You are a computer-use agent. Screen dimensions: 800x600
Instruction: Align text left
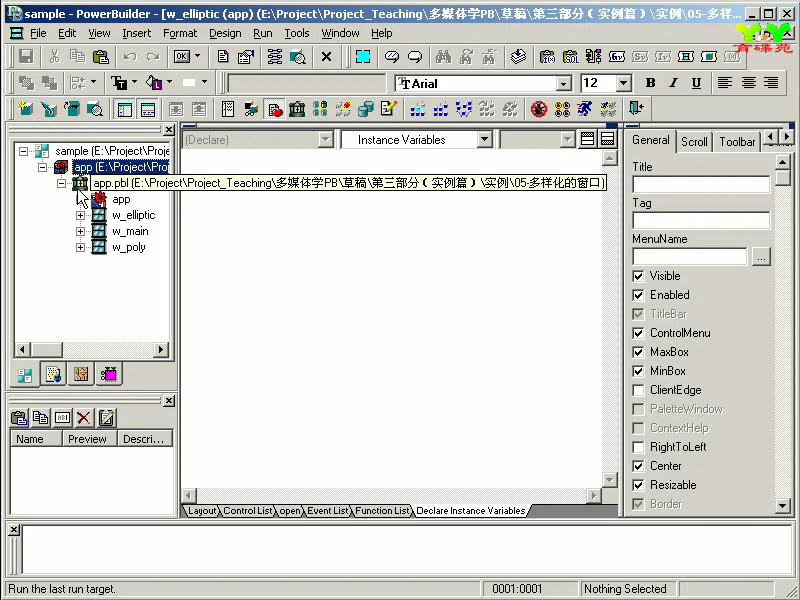[x=724, y=83]
